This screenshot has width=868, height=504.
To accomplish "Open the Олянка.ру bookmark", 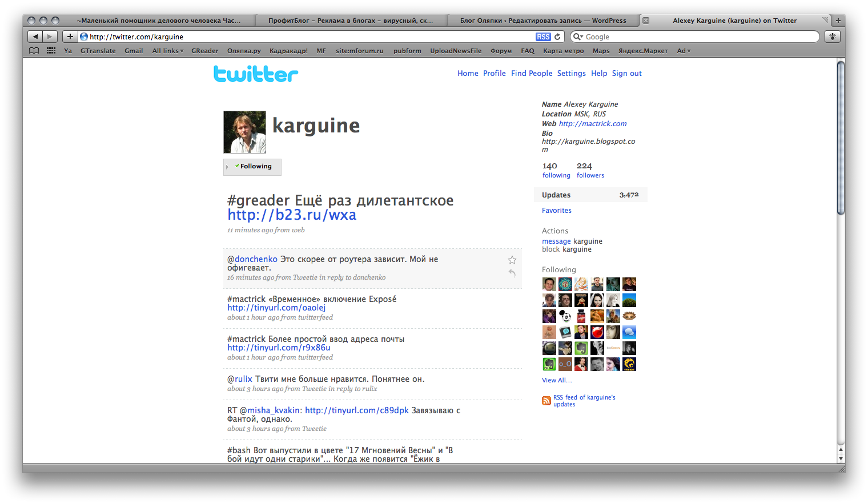I will pyautogui.click(x=244, y=51).
